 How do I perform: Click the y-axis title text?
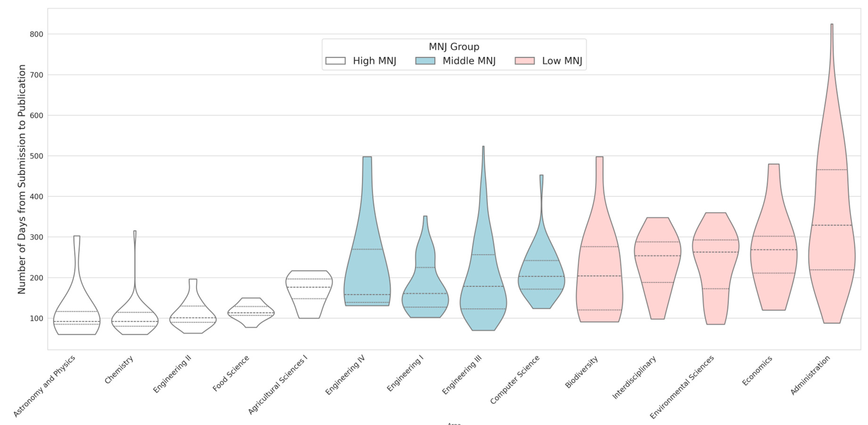(22, 179)
